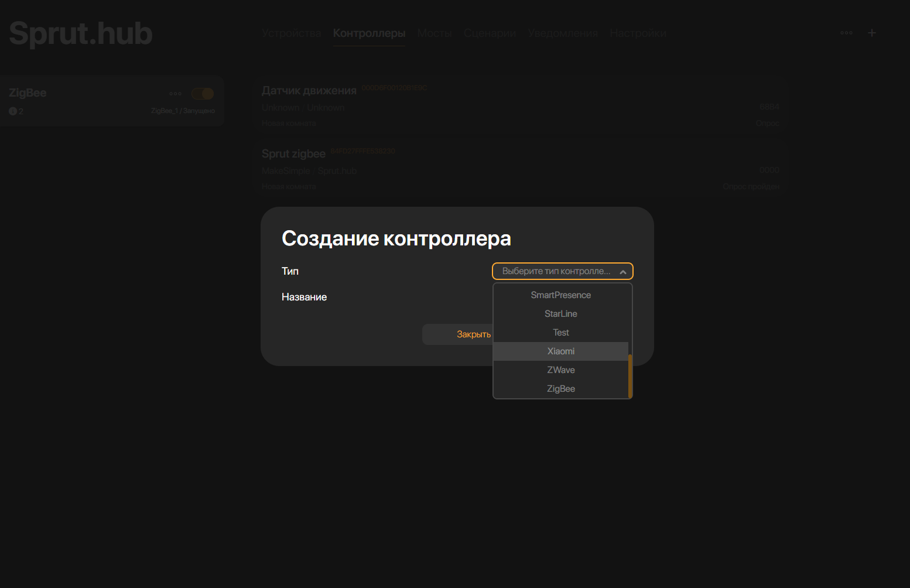Click the info icon on ZigBee card

[x=13, y=111]
